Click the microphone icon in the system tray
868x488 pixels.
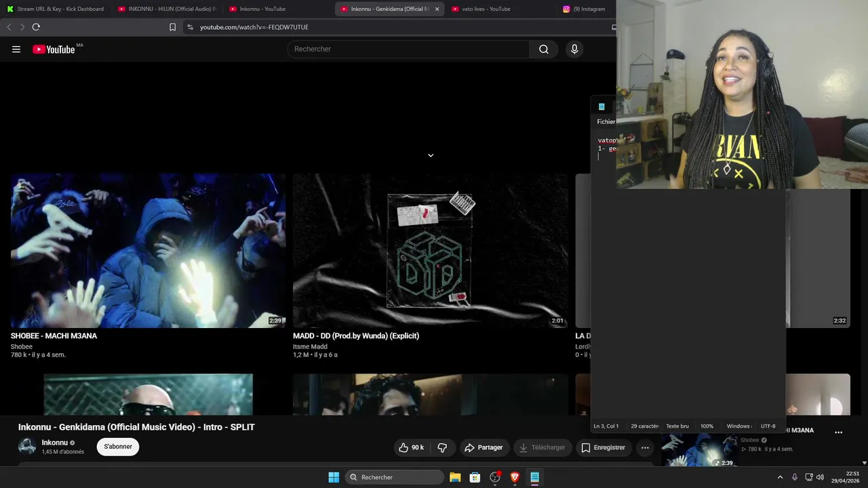click(x=795, y=477)
